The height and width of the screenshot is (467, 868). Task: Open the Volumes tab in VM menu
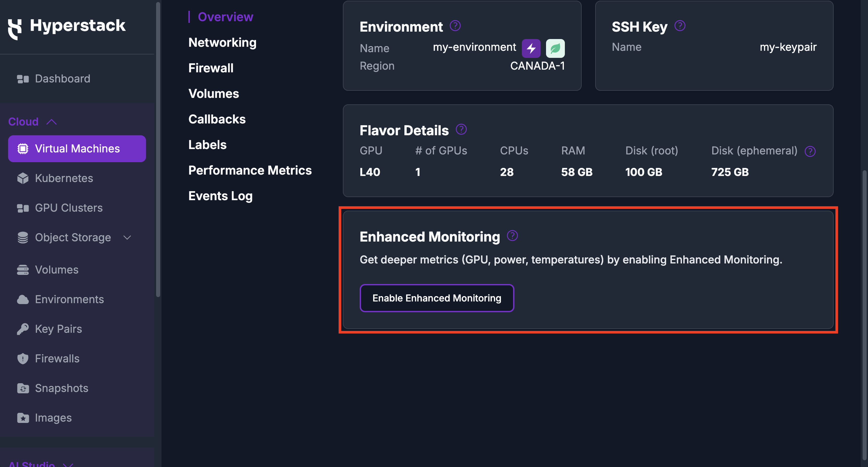tap(214, 94)
